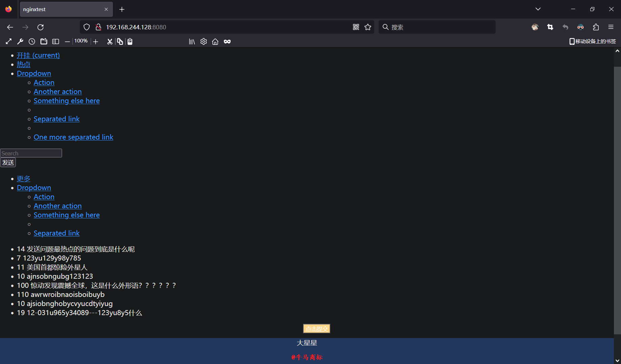
Task: Expand the first Dropdown link
Action: [x=34, y=73]
